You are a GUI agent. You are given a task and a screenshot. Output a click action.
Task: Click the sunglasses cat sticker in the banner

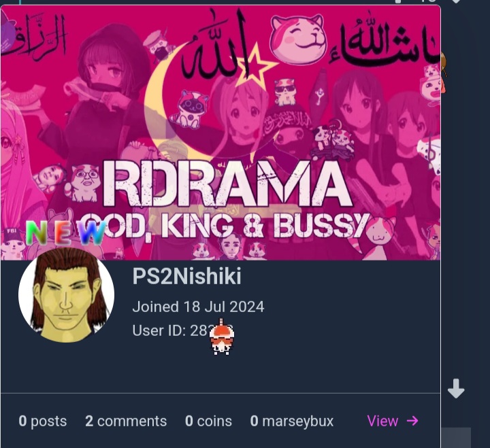coord(284,92)
